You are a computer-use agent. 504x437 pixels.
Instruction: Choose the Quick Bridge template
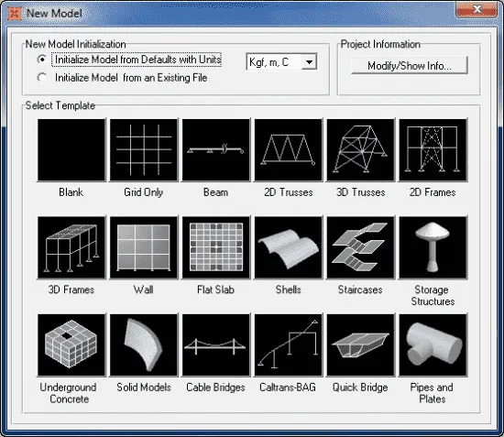[x=361, y=345]
